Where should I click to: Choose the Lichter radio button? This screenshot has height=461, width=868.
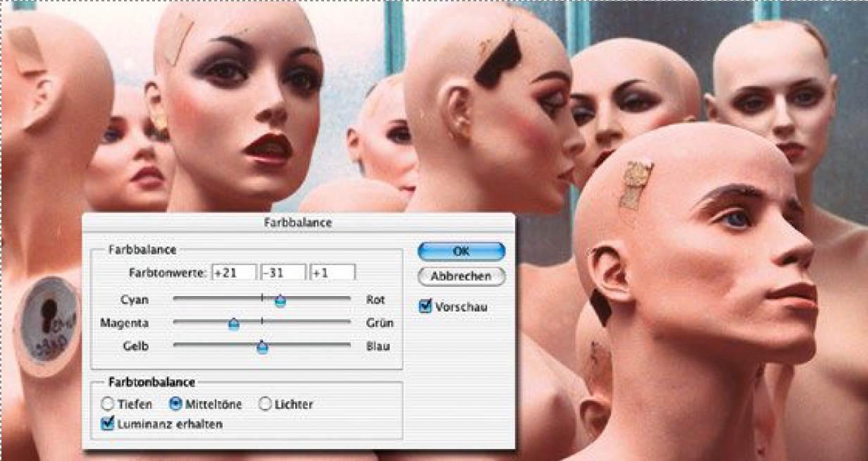tap(265, 405)
